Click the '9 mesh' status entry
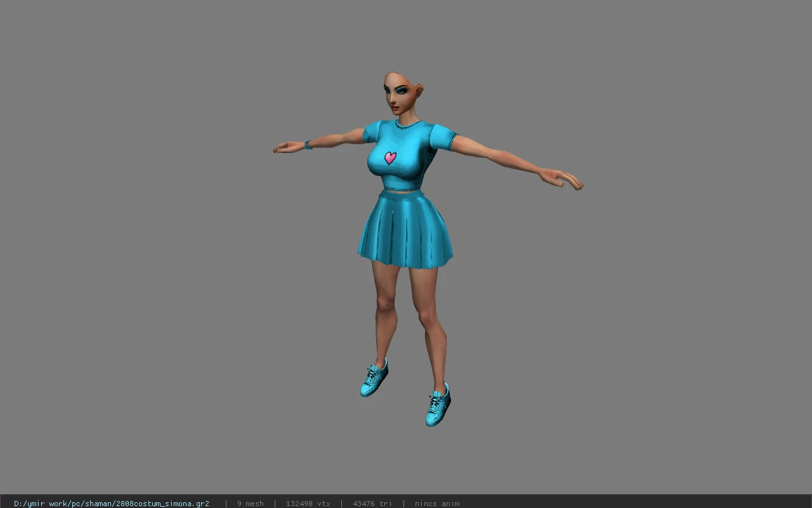 pyautogui.click(x=251, y=504)
